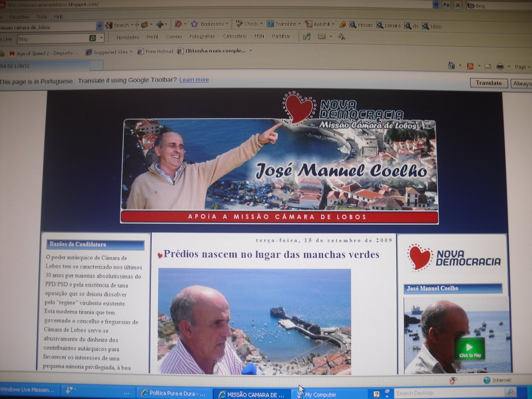
Task: Open Fotografias in Windows Live toolbar
Action: point(202,36)
